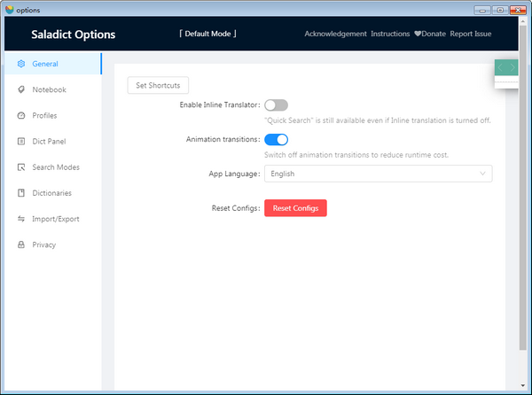Click the Default Mode profile selector
Screen dimensions: 532x395
pos(209,34)
